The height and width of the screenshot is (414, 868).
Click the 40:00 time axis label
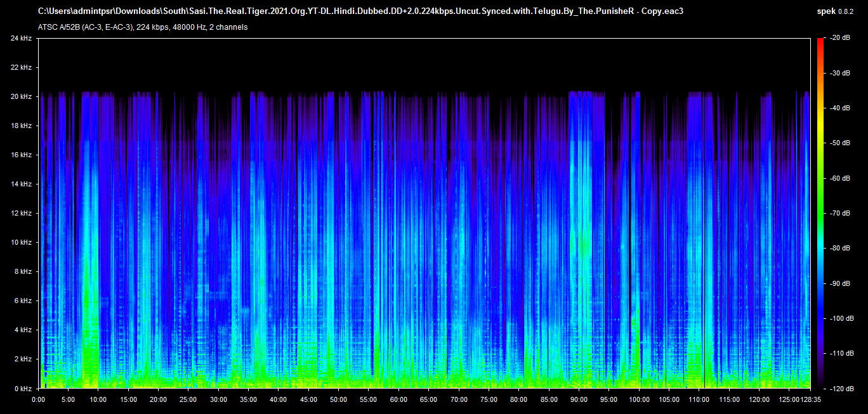pyautogui.click(x=279, y=400)
